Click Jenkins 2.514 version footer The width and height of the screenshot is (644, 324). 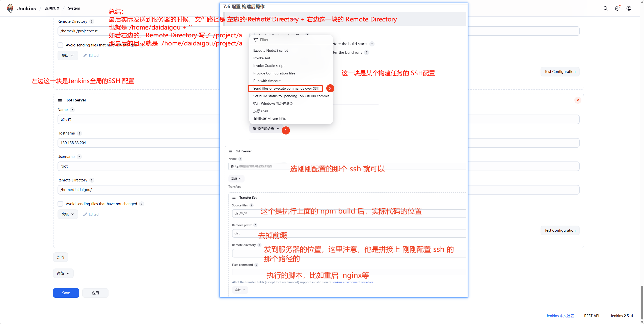(x=622, y=316)
